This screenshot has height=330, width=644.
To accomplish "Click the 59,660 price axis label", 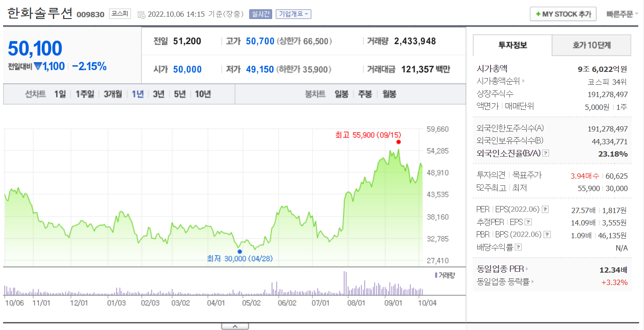I will pos(438,129).
